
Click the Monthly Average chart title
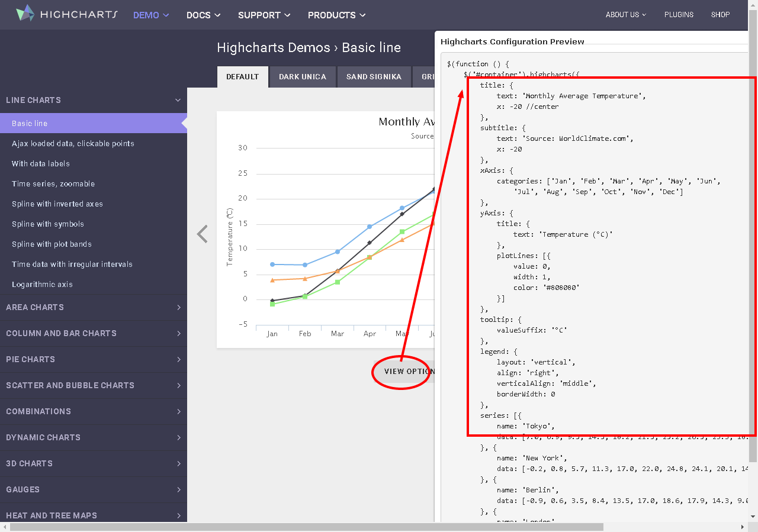coord(407,121)
